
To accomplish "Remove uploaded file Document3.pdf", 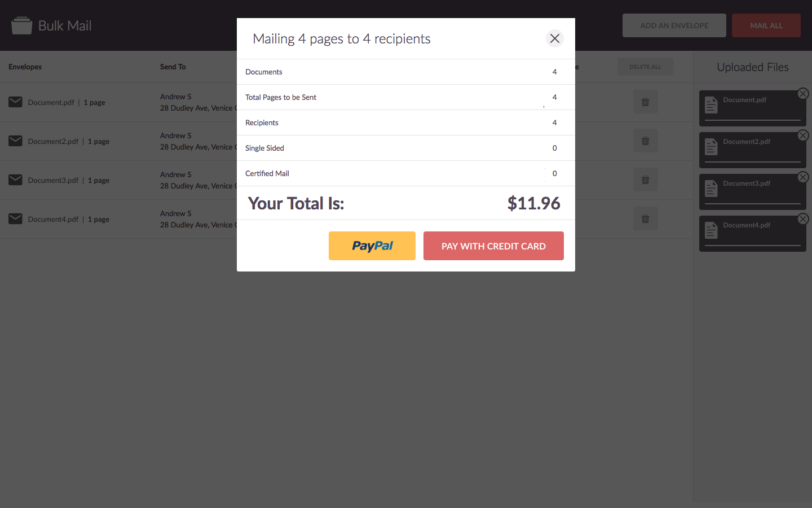I will click(x=803, y=177).
